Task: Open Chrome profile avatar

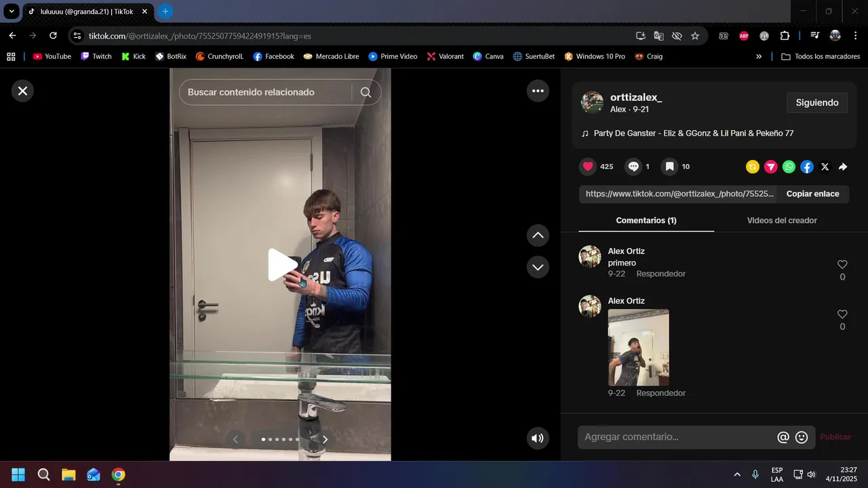Action: click(x=835, y=36)
